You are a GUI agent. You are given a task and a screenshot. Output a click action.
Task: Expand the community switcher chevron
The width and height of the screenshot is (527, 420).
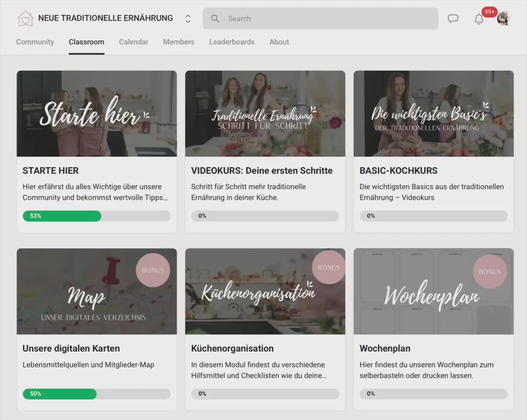(187, 18)
